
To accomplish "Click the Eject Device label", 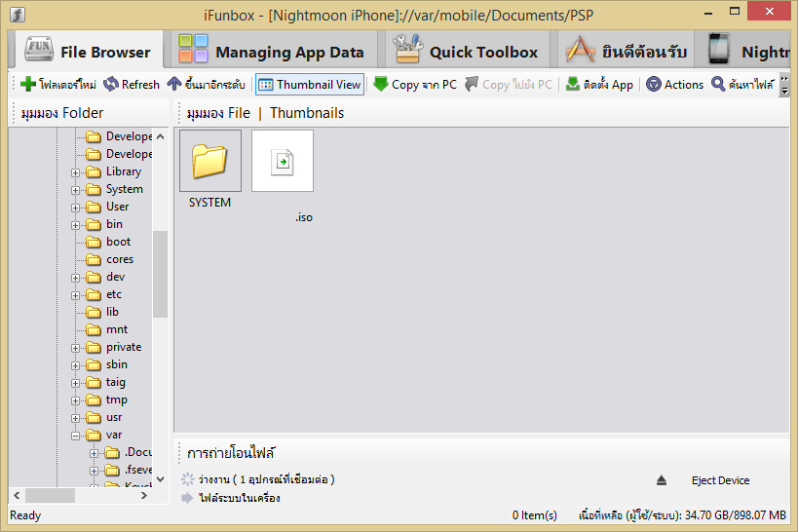I will (720, 480).
